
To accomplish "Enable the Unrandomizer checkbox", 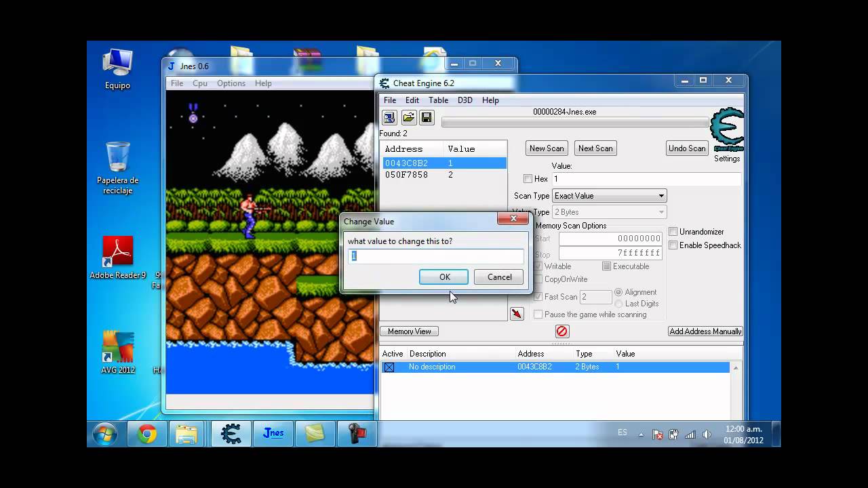I will 673,232.
